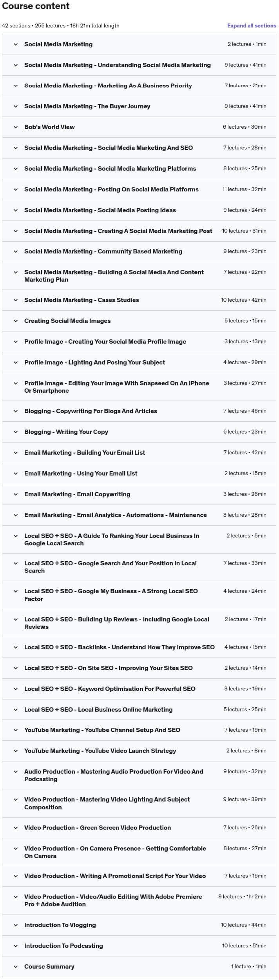Select YouTube Channel Setup And SEO section
Screen dimensions: 279x980
102,730
